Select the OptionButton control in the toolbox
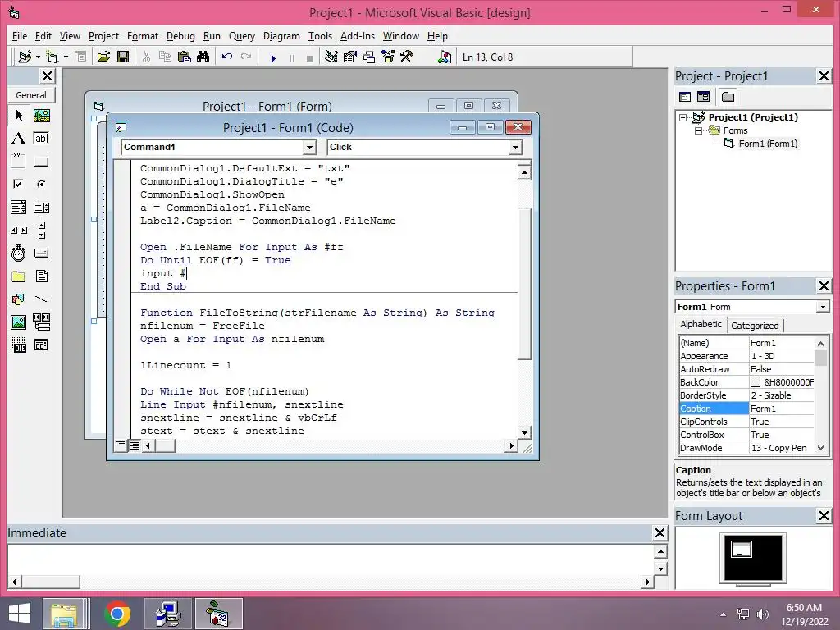 [x=41, y=184]
